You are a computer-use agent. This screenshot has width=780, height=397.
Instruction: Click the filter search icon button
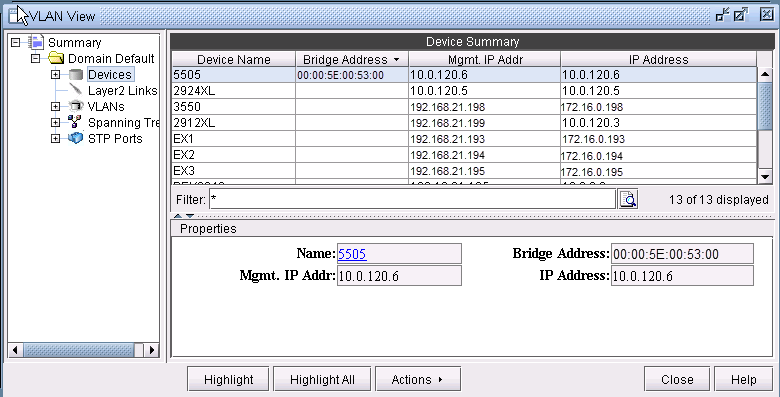(x=628, y=199)
